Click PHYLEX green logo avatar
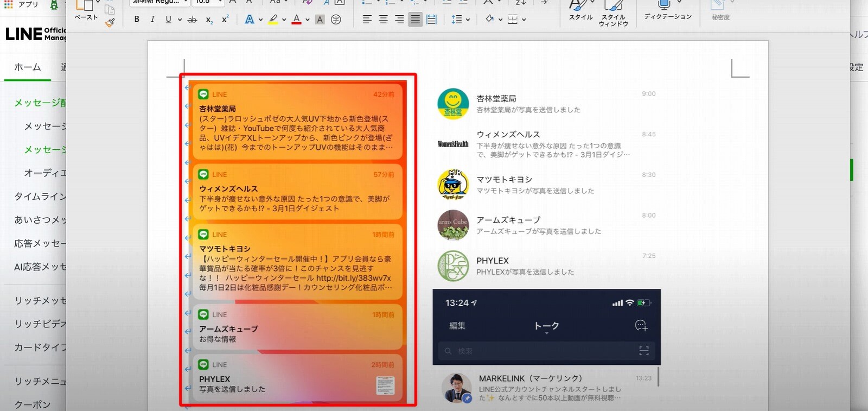The width and height of the screenshot is (868, 411). (x=453, y=265)
